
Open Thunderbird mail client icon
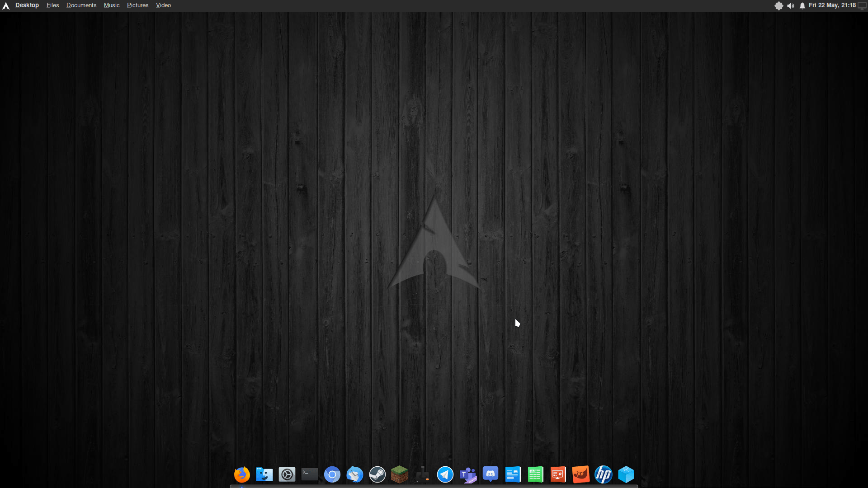355,474
